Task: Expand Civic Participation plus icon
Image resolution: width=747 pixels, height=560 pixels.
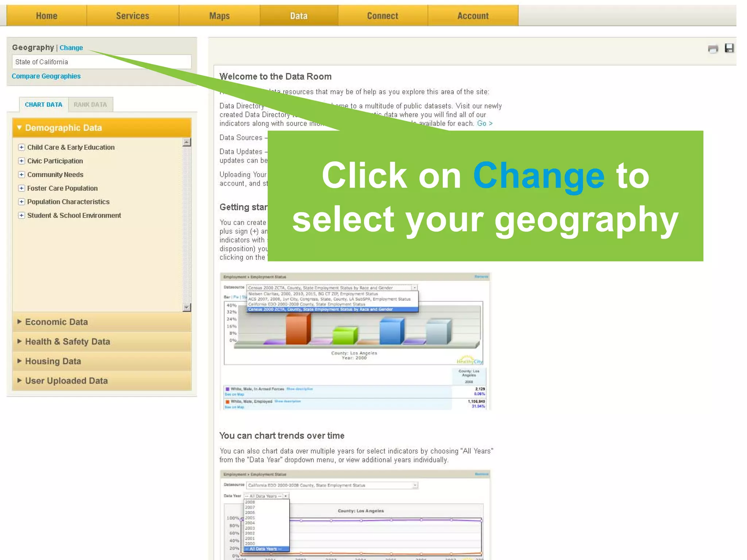Action: pyautogui.click(x=22, y=161)
